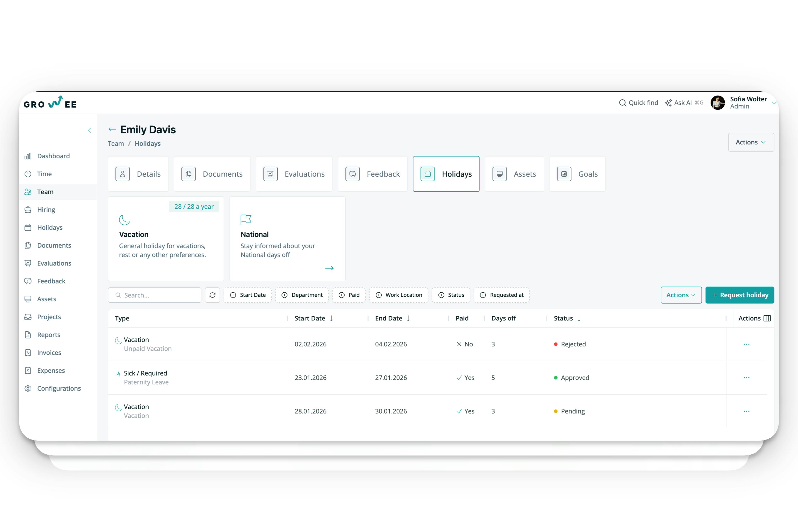This screenshot has width=798, height=532.
Task: Open the Hiring section
Action: pyautogui.click(x=46, y=209)
